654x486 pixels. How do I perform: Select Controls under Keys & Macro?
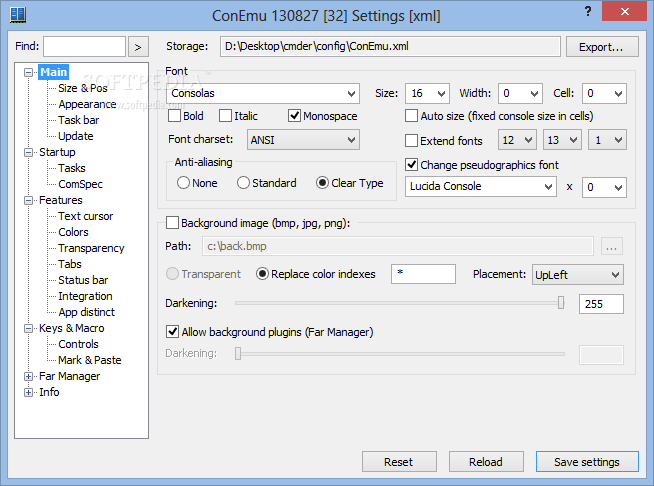click(78, 344)
